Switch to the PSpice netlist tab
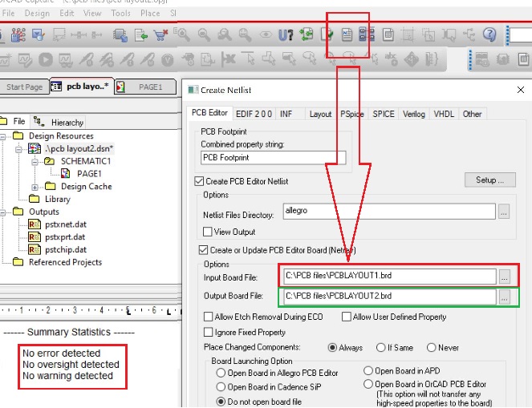Image resolution: width=532 pixels, height=408 pixels. 351,114
